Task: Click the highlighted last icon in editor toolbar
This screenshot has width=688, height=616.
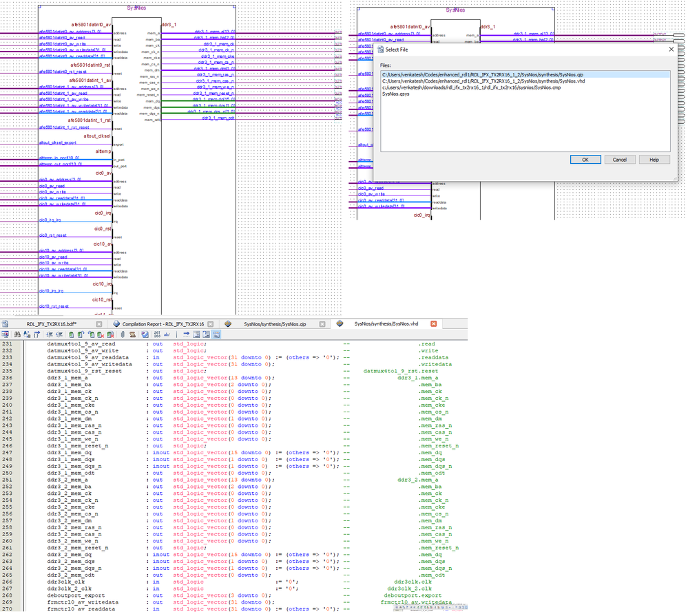Action: click(216, 334)
